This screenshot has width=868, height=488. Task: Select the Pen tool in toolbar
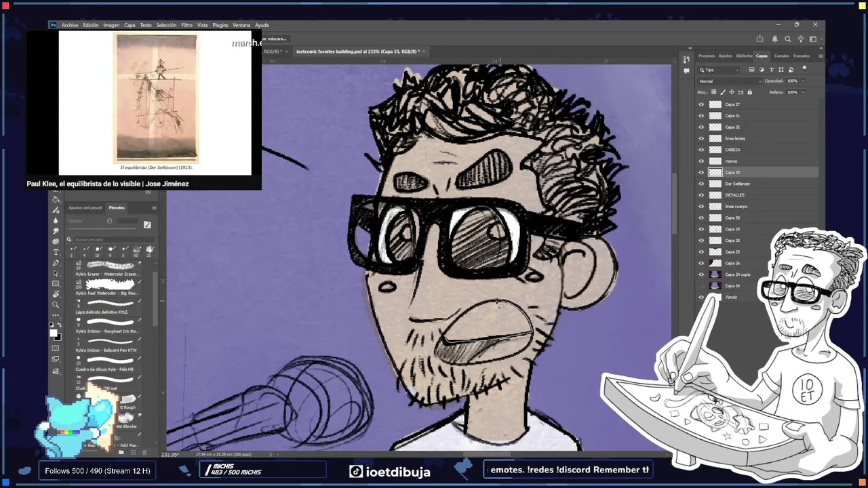(x=56, y=263)
